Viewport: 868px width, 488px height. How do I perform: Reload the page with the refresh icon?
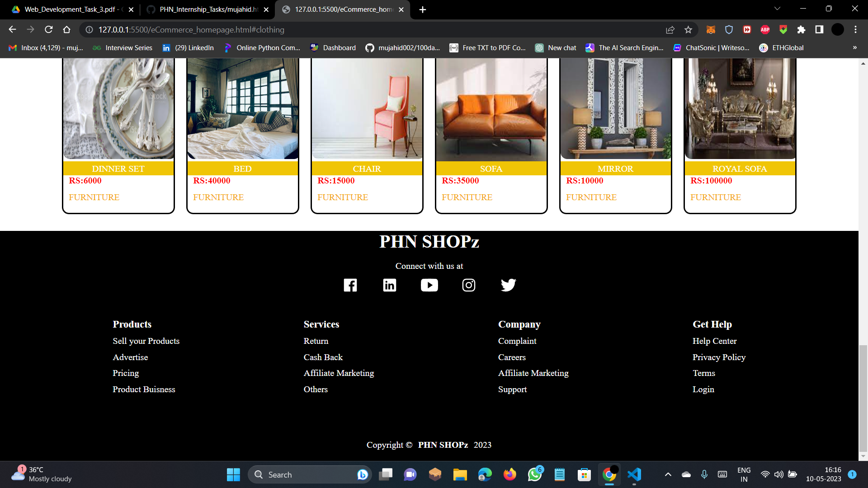click(x=49, y=30)
